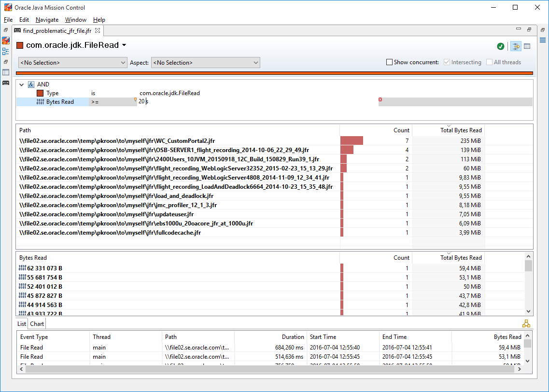Click the green checkmark status icon
The width and height of the screenshot is (549, 392).
[501, 46]
